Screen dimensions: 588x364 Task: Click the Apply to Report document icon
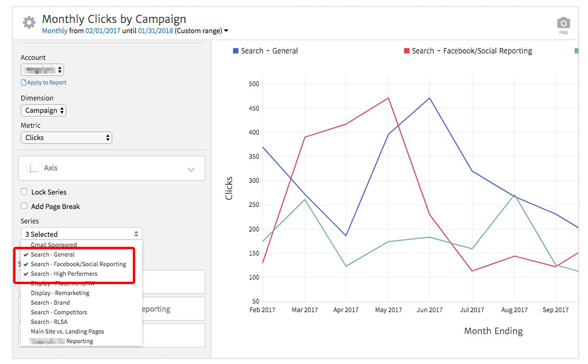24,83
